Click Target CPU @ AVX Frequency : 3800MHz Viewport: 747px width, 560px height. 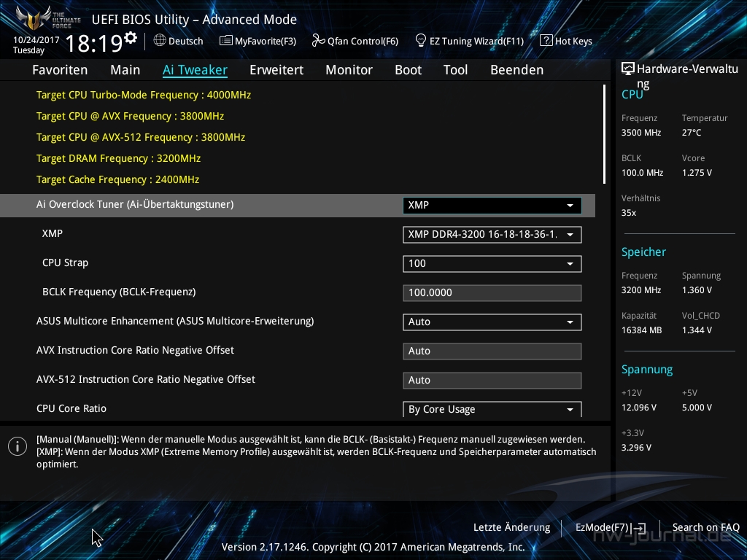coord(130,116)
